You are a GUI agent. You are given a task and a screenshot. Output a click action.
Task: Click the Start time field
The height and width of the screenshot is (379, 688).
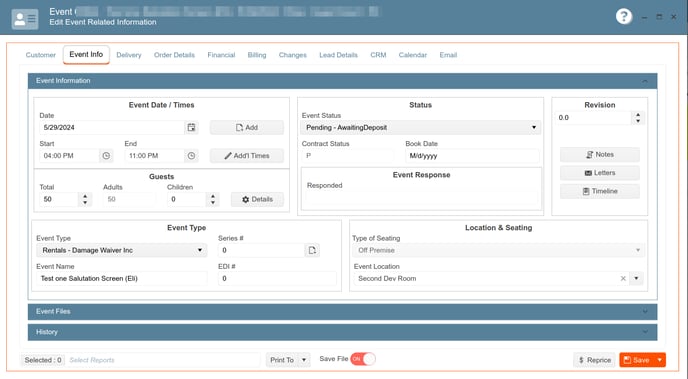tap(69, 156)
